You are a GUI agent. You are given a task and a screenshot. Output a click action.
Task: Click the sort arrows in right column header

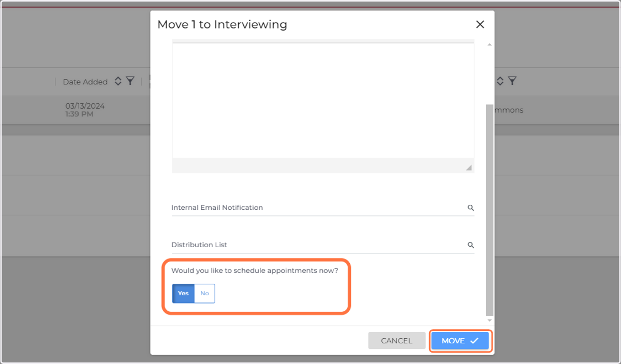click(x=500, y=81)
